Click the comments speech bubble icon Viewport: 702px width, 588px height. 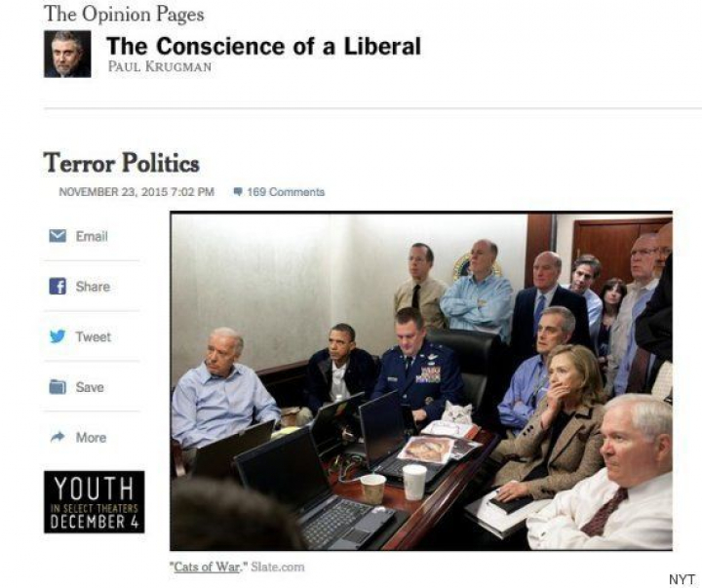[238, 192]
